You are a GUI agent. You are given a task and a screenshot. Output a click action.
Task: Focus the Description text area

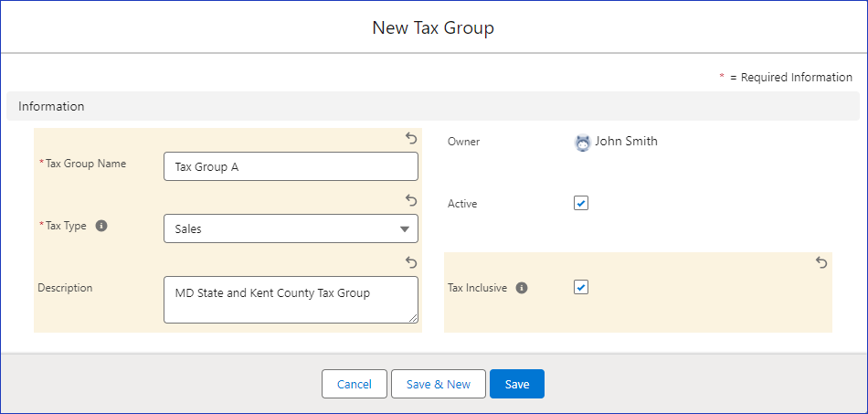tap(291, 300)
